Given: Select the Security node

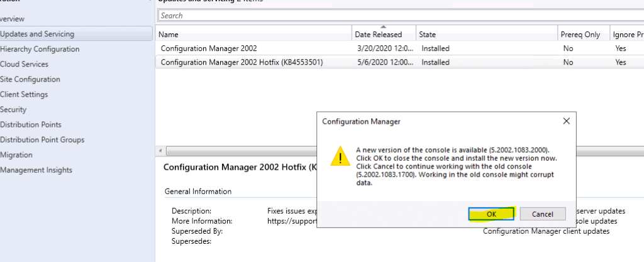Looking at the screenshot, I should [x=13, y=110].
